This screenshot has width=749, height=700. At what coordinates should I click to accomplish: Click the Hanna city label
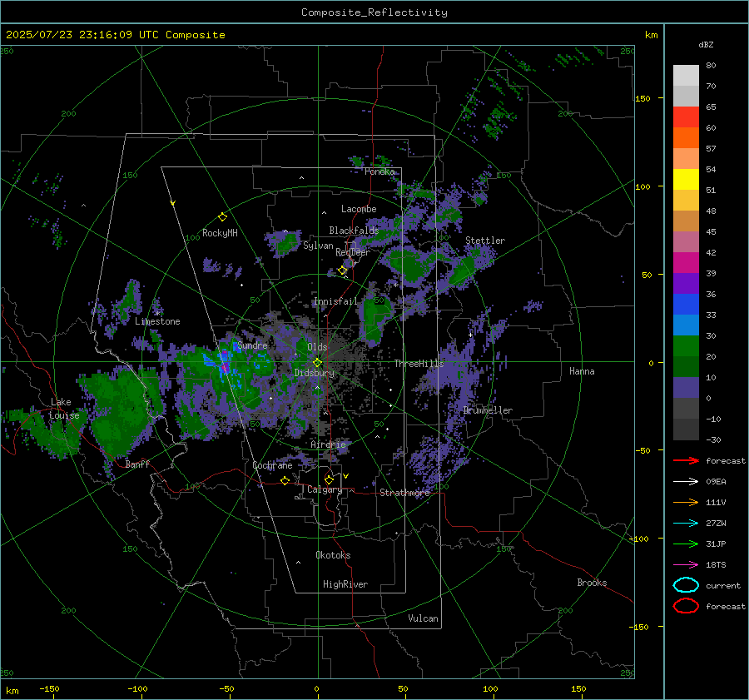[x=582, y=371]
